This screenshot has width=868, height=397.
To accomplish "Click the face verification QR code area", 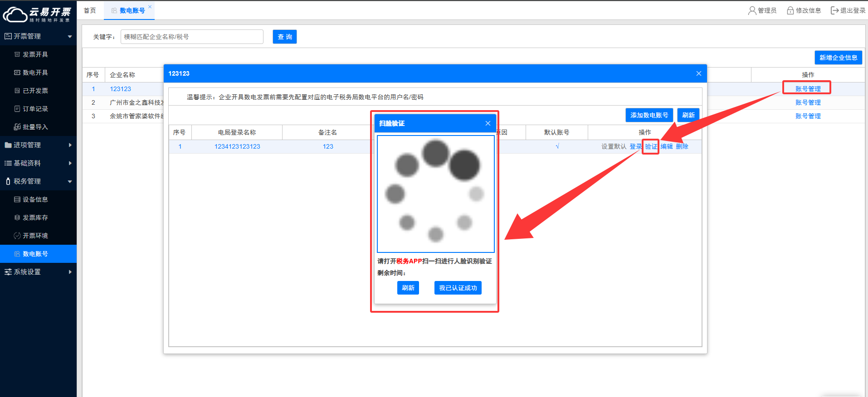I will click(436, 194).
